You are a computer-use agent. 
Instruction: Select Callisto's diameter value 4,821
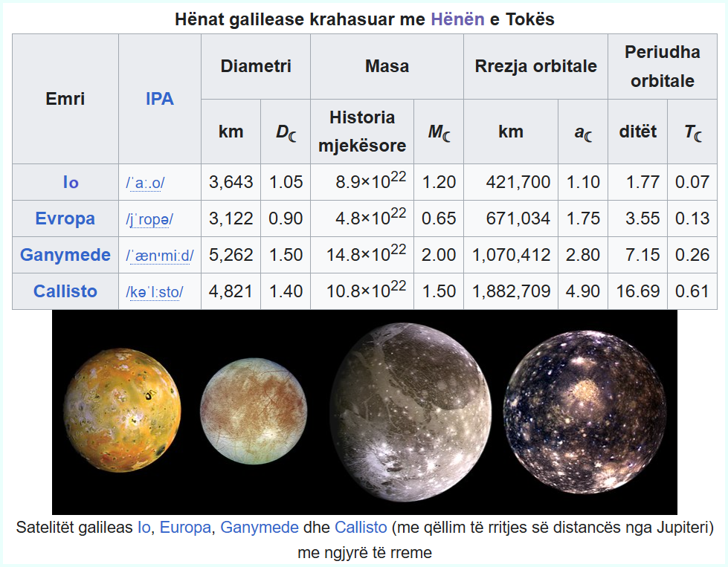[x=231, y=291]
